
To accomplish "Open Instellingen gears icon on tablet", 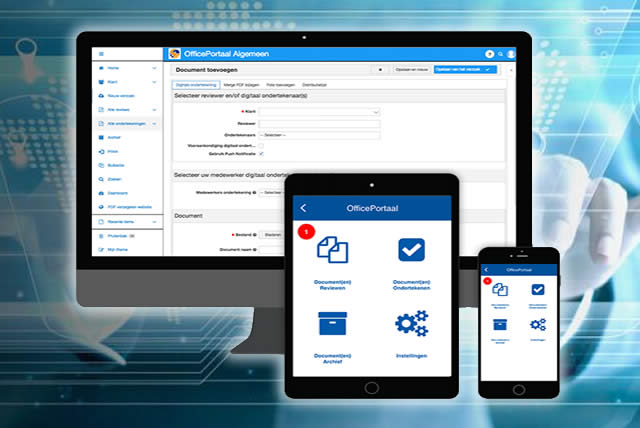I will tap(411, 325).
